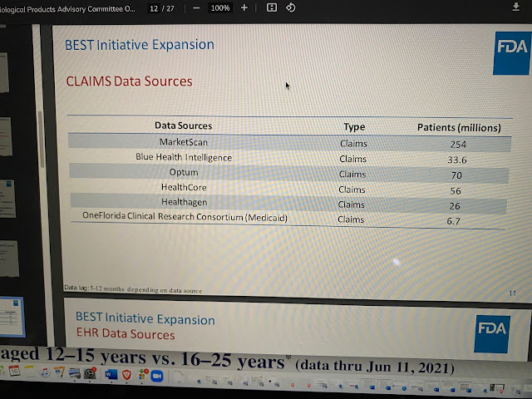Select the highlighted current page thumbnail
Image resolution: width=532 pixels, height=399 pixels.
tap(12, 317)
